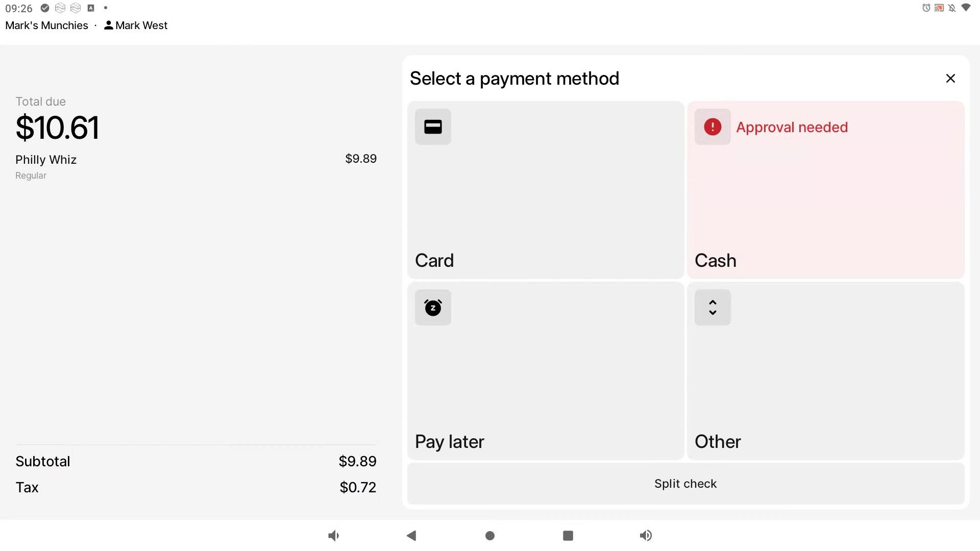The image size is (980, 551).
Task: Tap the Wi-Fi status icon
Action: point(966,8)
